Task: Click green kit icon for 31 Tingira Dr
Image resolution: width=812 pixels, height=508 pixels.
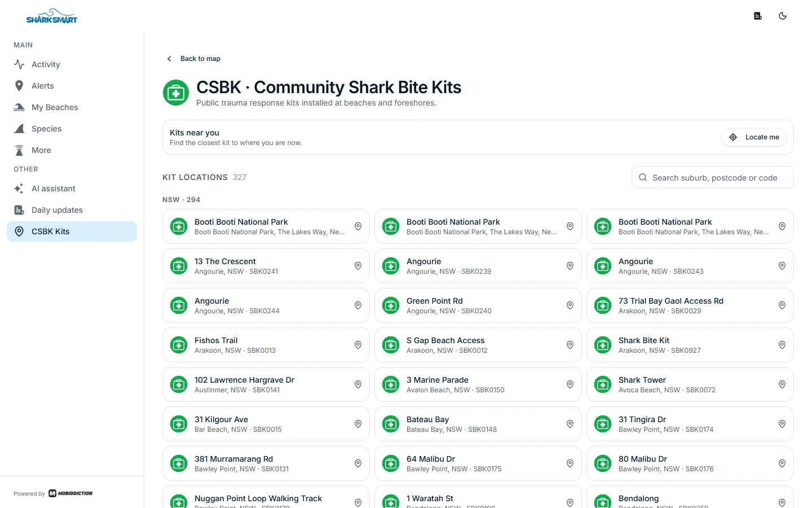Action: coord(603,424)
